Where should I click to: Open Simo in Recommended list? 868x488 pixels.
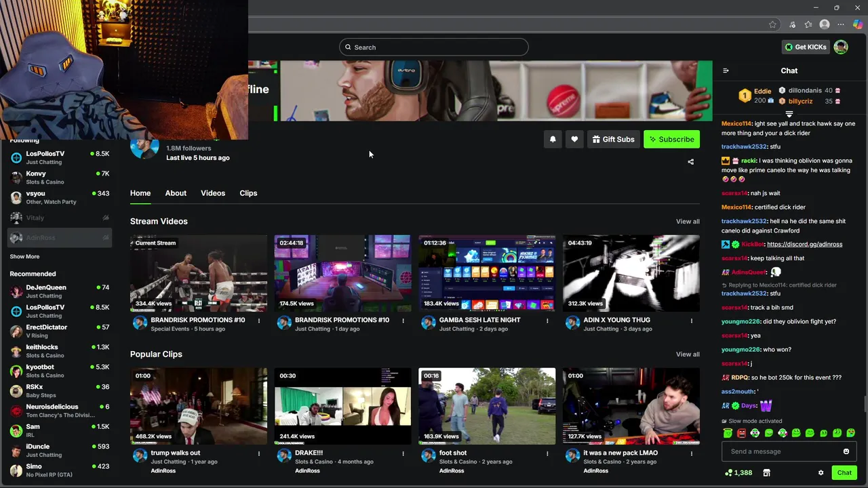(x=60, y=470)
